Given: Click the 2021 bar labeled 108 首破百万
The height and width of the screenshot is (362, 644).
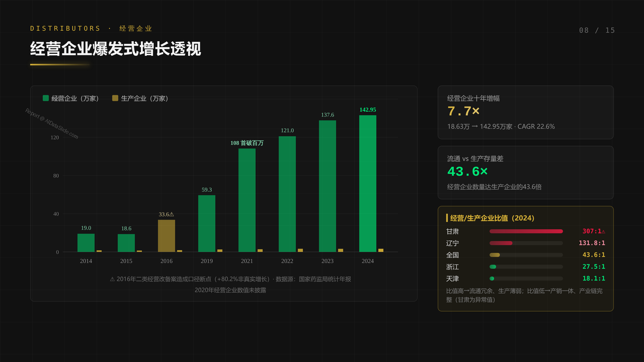Looking at the screenshot, I should 247,200.
